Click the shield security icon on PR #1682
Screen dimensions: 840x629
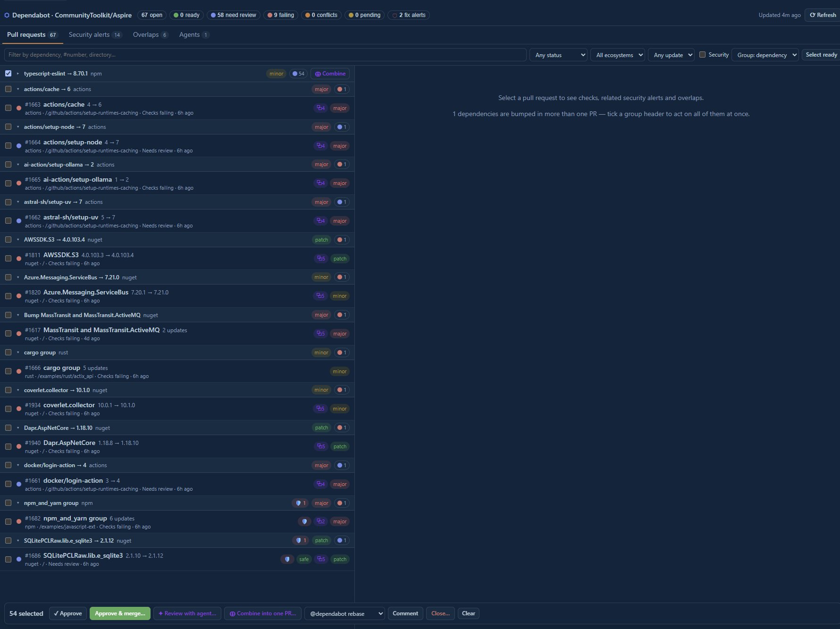pos(305,521)
